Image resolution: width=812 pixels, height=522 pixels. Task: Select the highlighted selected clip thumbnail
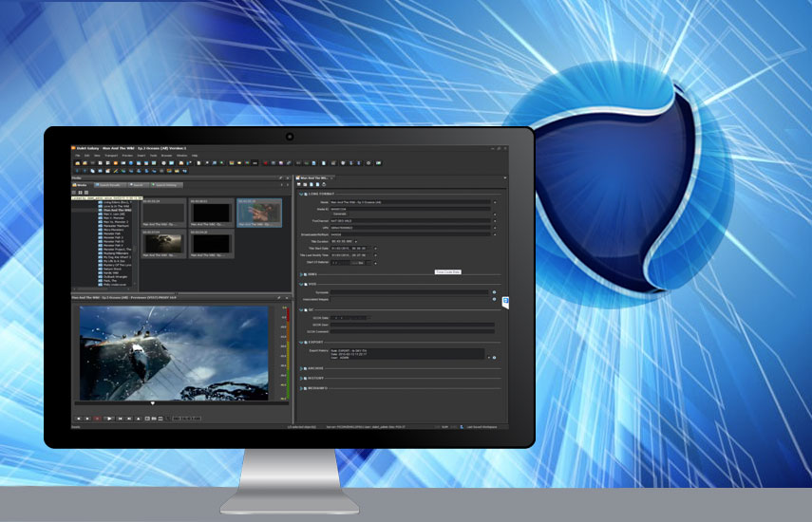pos(259,213)
